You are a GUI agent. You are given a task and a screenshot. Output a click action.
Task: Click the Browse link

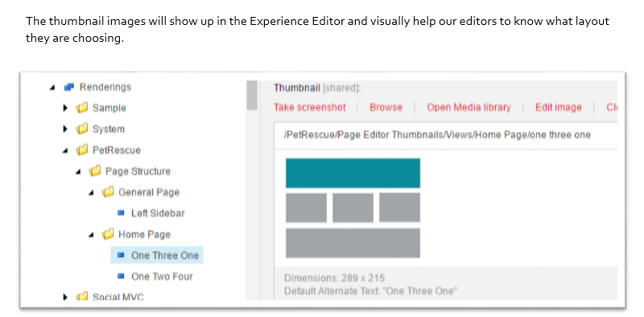tap(386, 108)
